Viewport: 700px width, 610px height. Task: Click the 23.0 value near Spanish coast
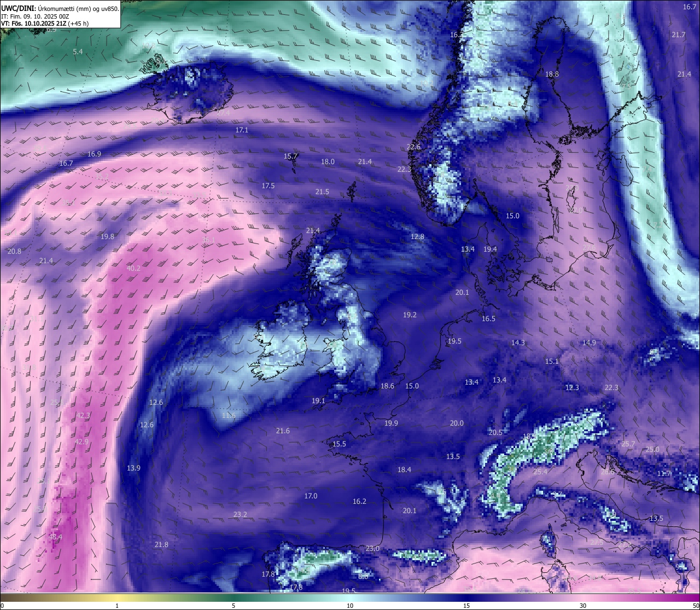point(372,548)
